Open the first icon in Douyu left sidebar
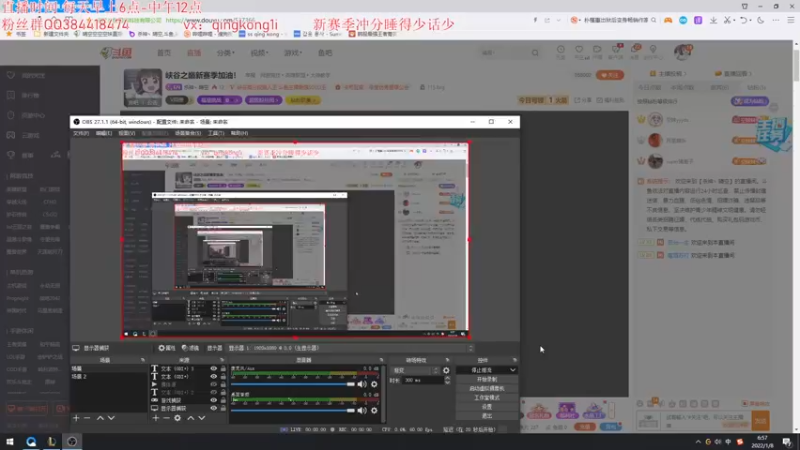This screenshot has width=800, height=450. pos(11,76)
